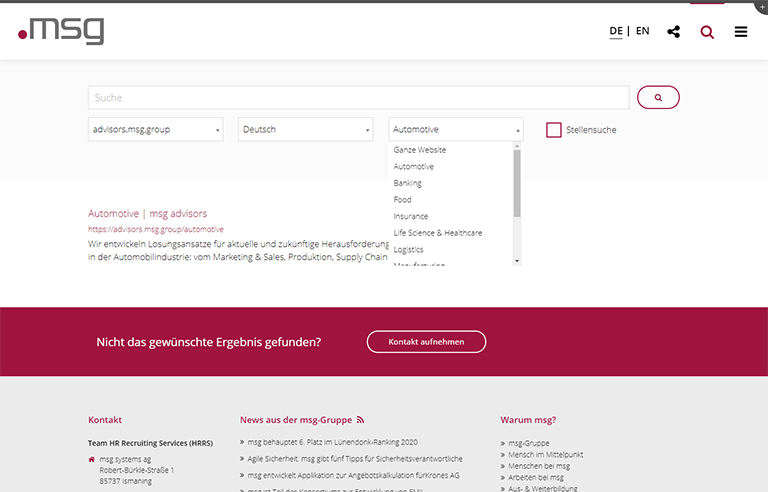Screen dimensions: 768x492
Task: Open Mensch im Mittelpunkt link
Action: (x=546, y=455)
